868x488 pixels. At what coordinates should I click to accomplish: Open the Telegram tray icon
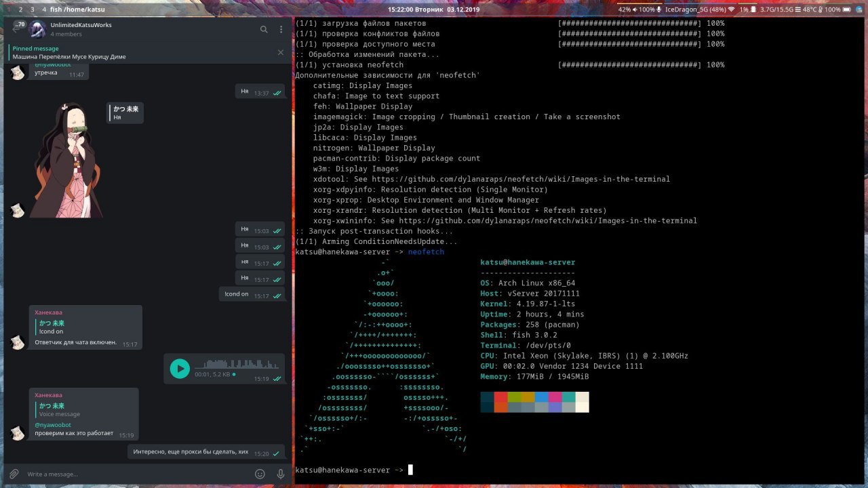pos(859,9)
